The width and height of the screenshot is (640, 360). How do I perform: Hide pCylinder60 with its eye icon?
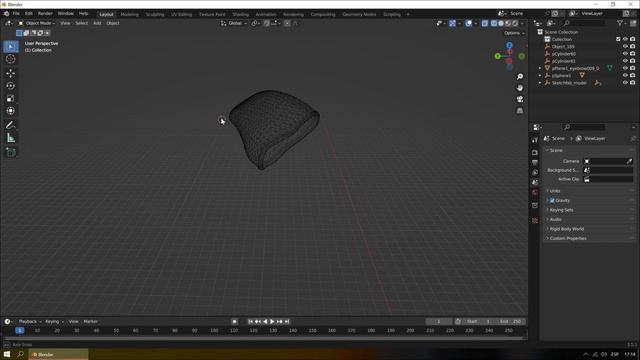[x=625, y=53]
